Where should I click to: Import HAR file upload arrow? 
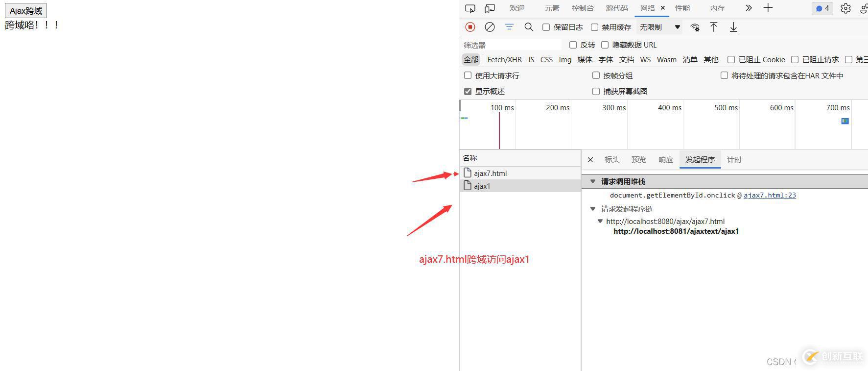[x=714, y=27]
